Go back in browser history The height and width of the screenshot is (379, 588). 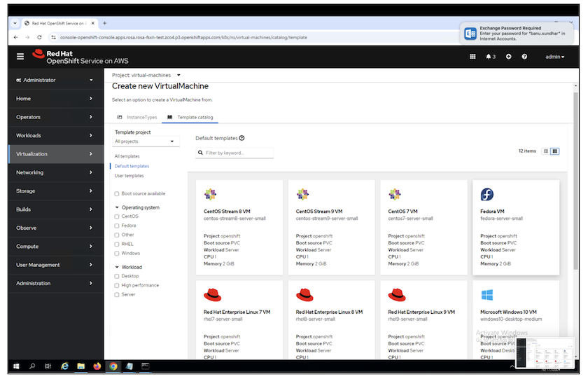click(15, 37)
